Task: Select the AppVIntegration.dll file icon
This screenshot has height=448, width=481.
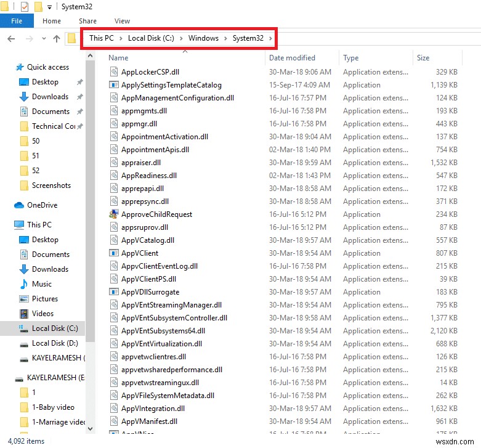Action: point(114,409)
